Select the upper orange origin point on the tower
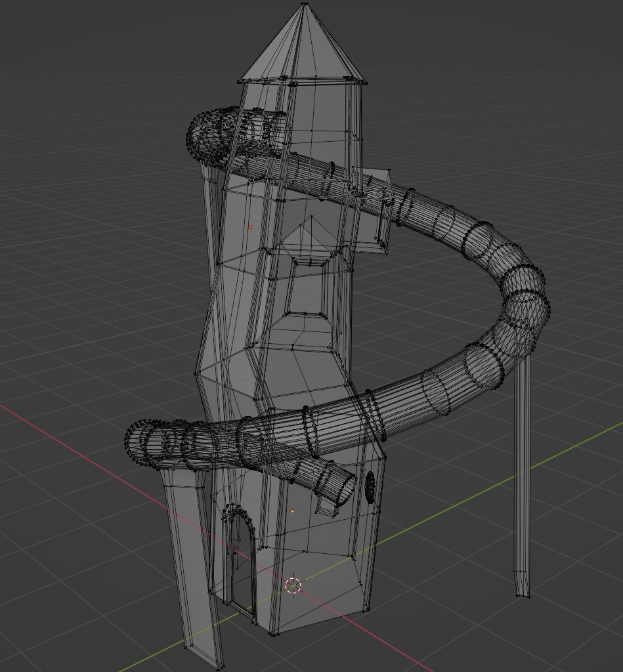623x672 pixels. tap(250, 227)
